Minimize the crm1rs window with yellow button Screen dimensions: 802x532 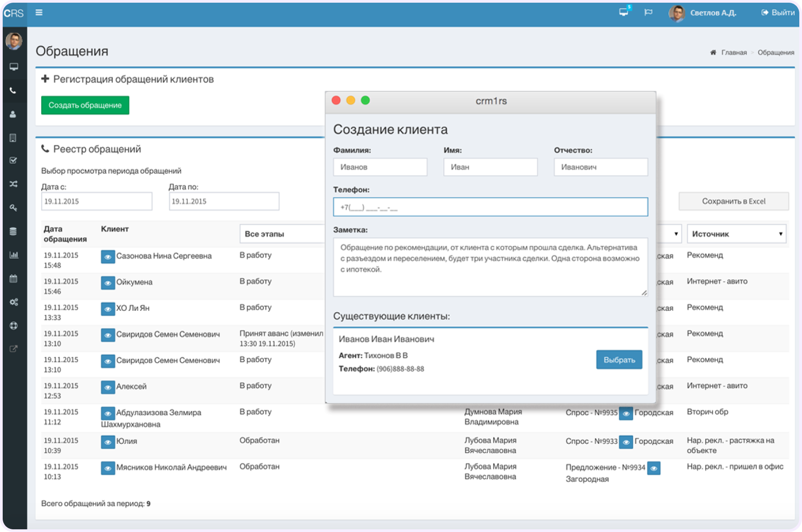tap(351, 100)
